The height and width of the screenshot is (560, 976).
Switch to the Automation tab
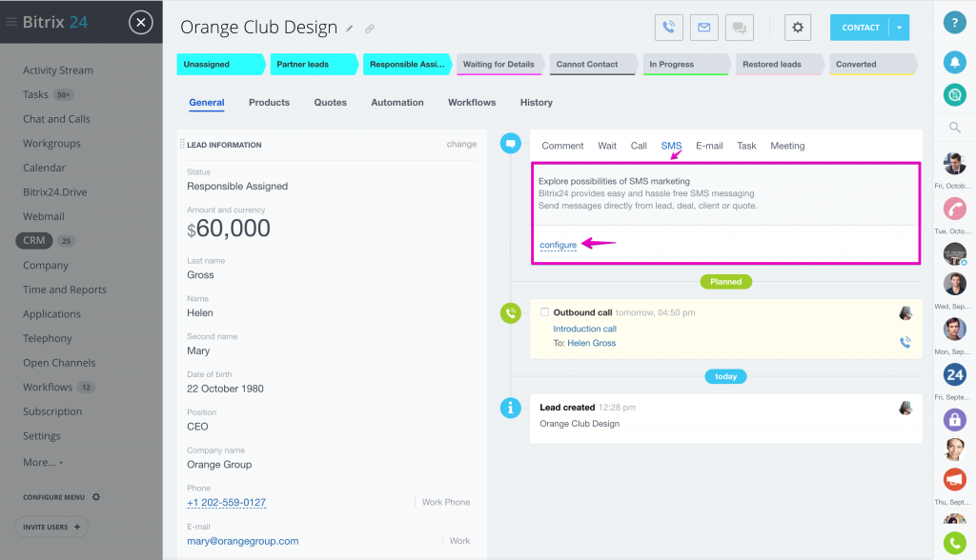click(397, 103)
